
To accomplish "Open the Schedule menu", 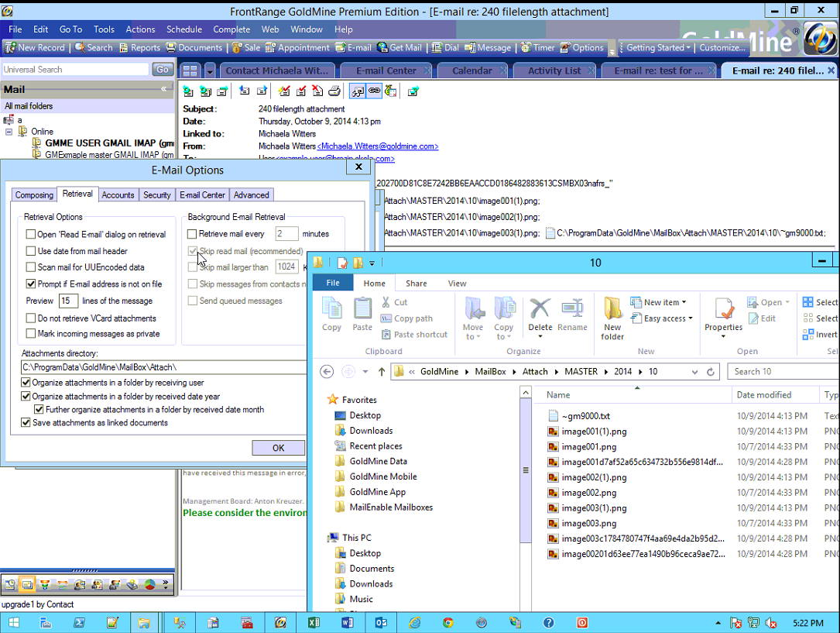I will click(183, 29).
